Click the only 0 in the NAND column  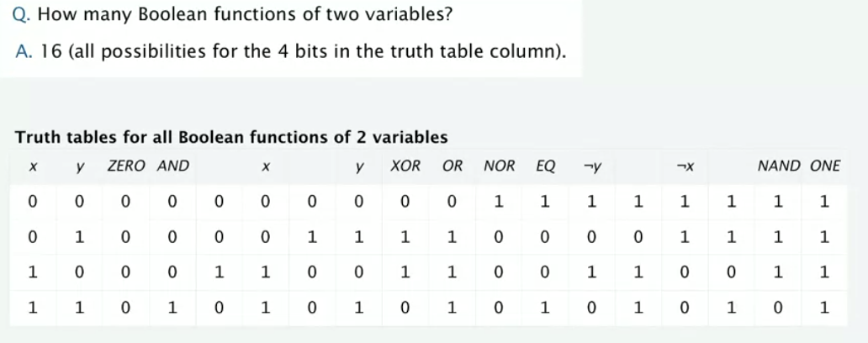778,309
